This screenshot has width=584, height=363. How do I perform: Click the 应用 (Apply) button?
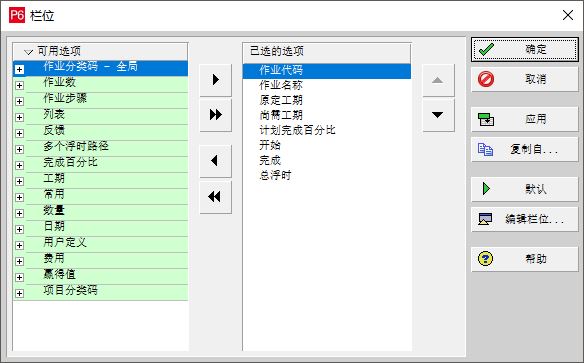[524, 119]
